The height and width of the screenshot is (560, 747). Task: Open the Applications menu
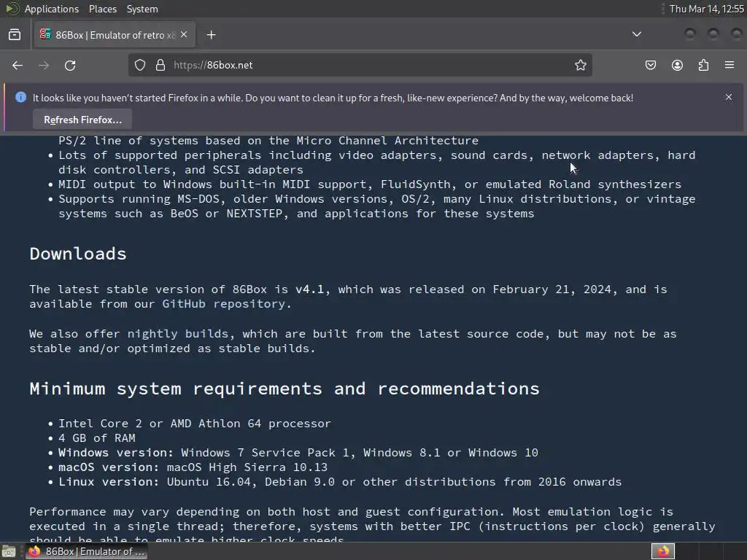pyautogui.click(x=52, y=9)
